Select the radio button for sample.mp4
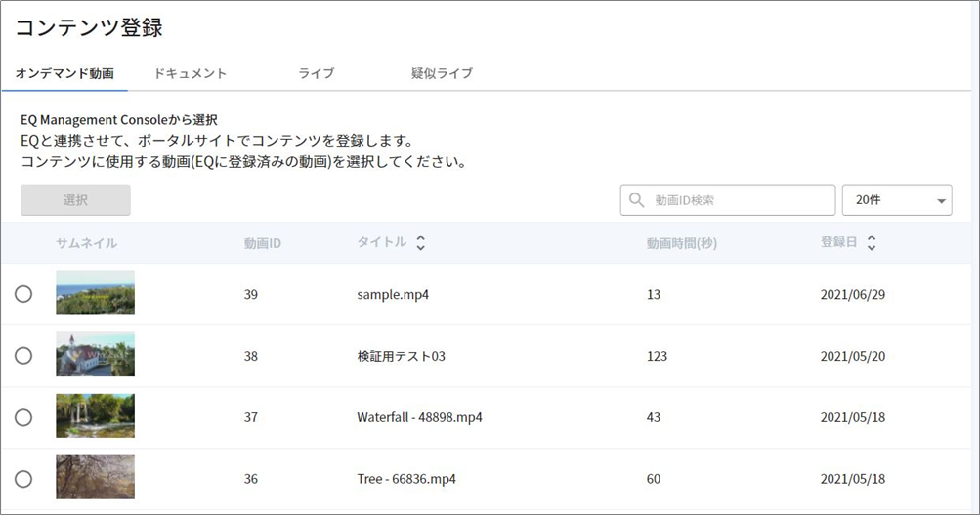980x515 pixels. (23, 294)
